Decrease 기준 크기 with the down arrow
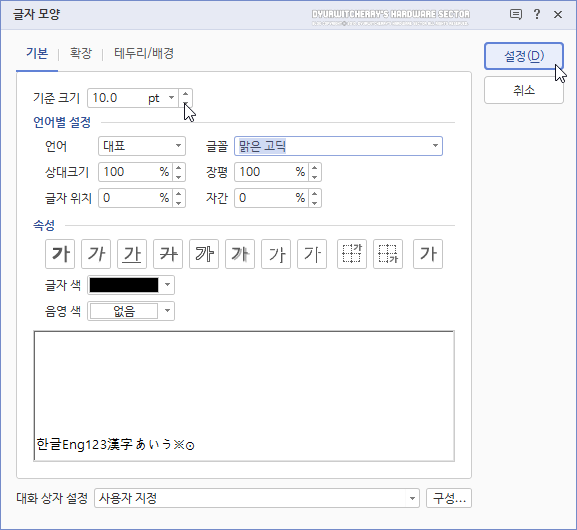This screenshot has width=577, height=530. click(185, 103)
